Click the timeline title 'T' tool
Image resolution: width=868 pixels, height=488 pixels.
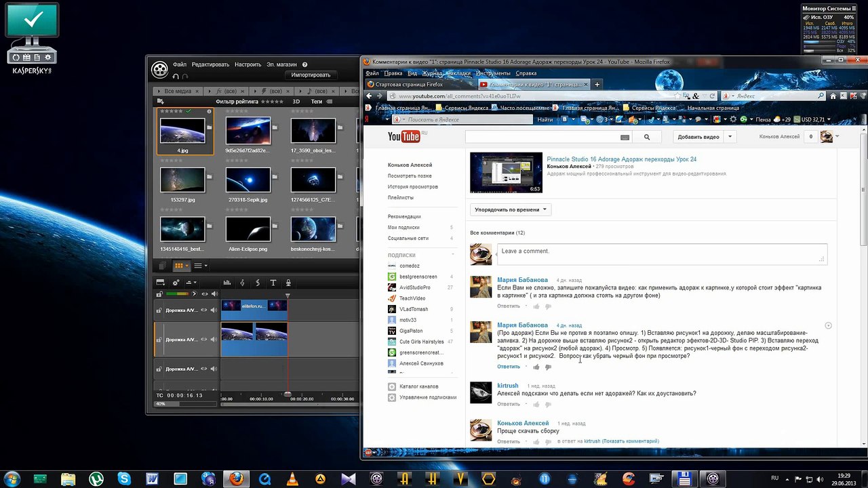(x=273, y=283)
